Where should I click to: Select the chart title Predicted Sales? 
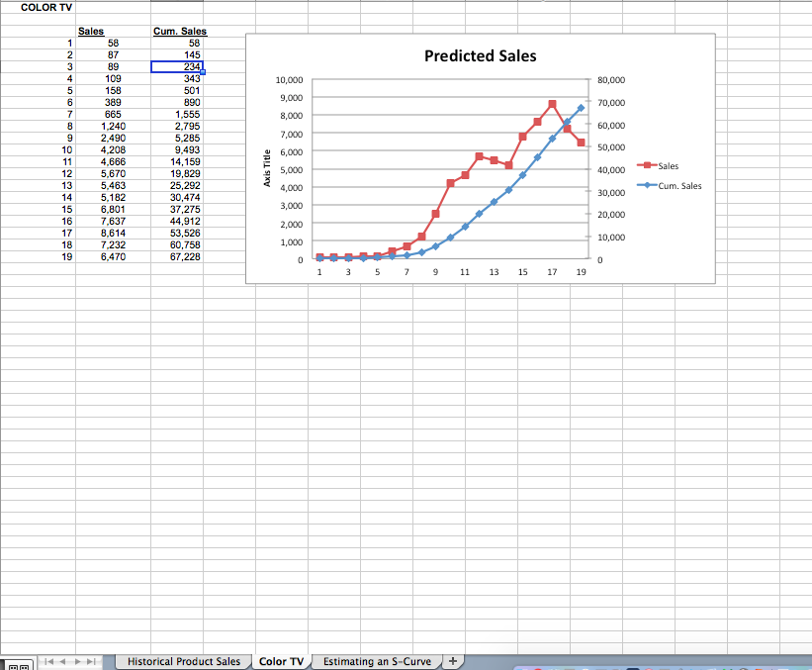481,56
